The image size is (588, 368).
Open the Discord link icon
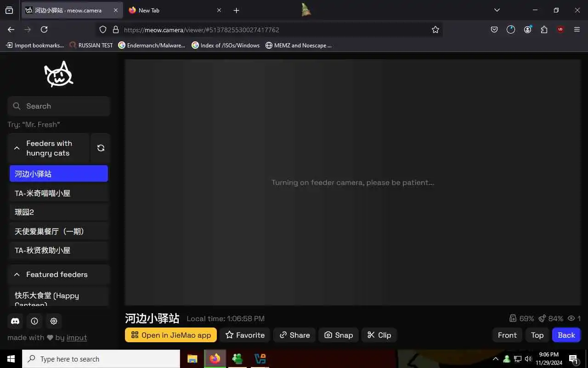click(15, 321)
